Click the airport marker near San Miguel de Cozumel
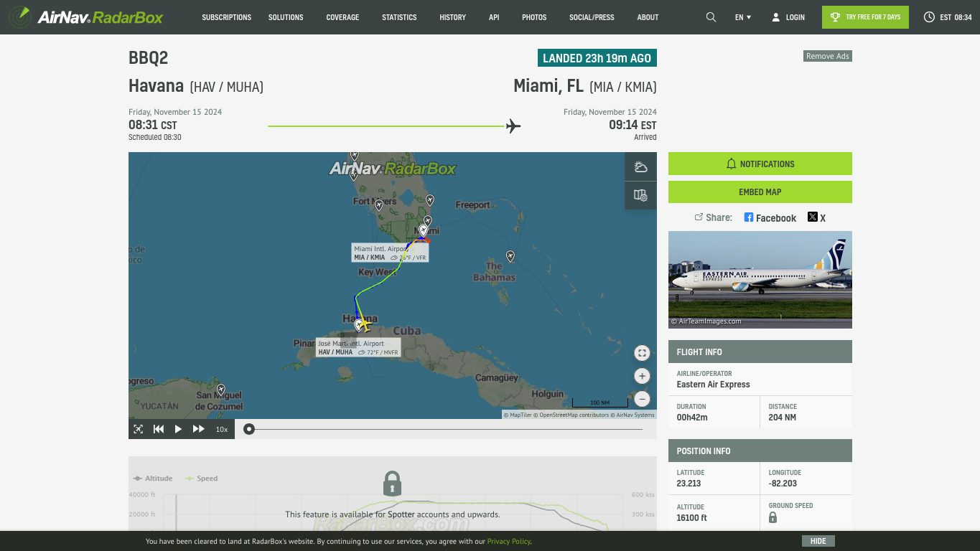The image size is (980, 551). point(221,390)
